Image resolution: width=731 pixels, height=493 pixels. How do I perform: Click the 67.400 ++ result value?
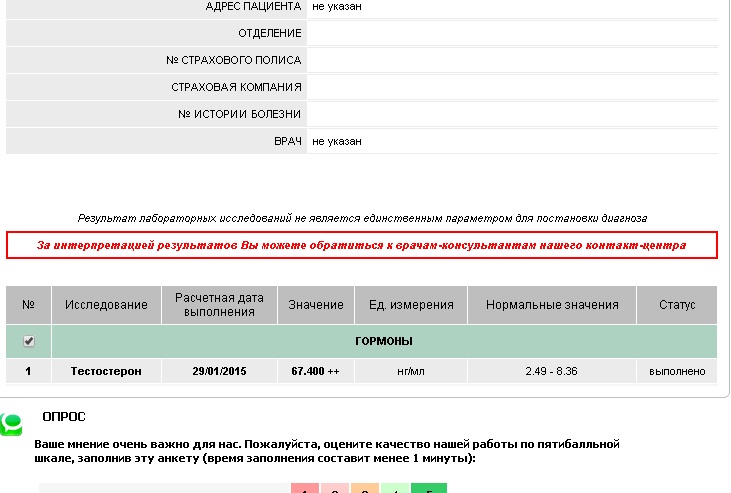(316, 371)
